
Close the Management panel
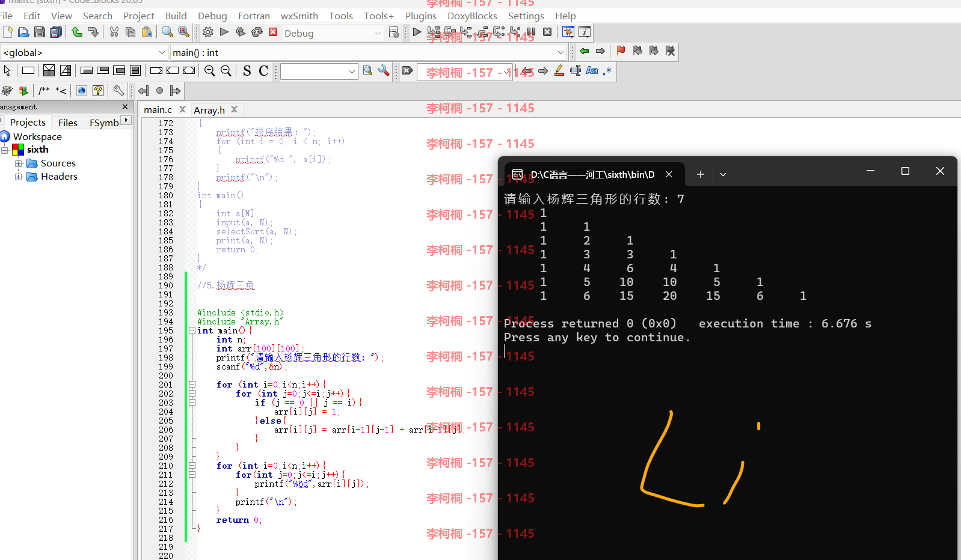[x=125, y=106]
